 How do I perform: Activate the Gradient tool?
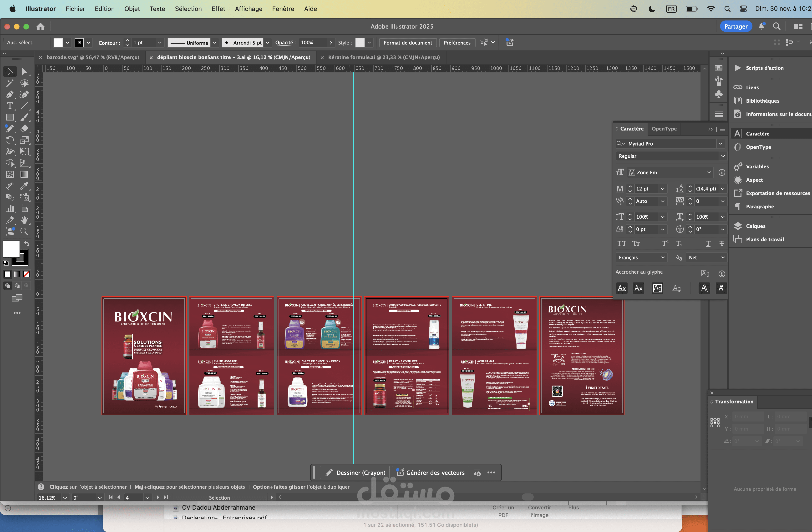coord(24,174)
